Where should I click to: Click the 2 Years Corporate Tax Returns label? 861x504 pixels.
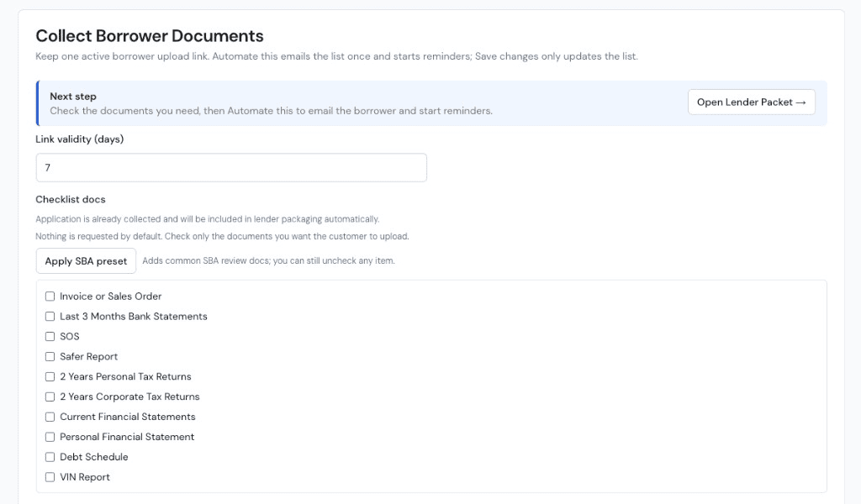pyautogui.click(x=129, y=396)
